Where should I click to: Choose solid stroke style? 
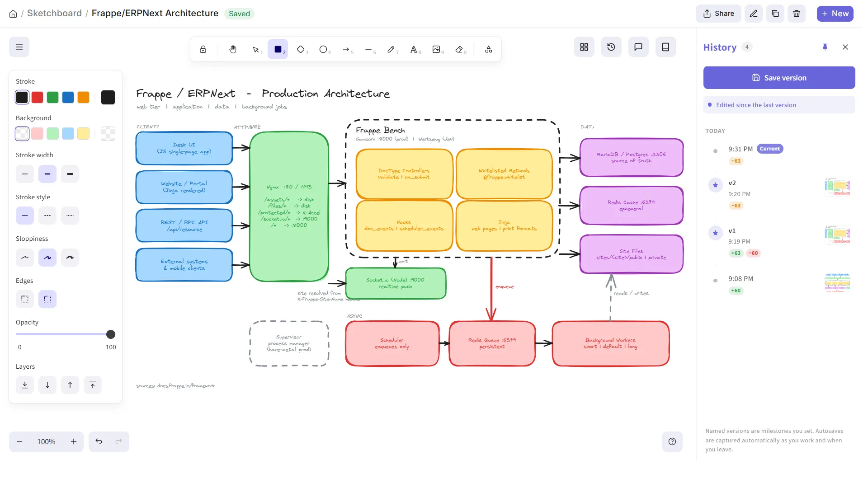point(25,216)
